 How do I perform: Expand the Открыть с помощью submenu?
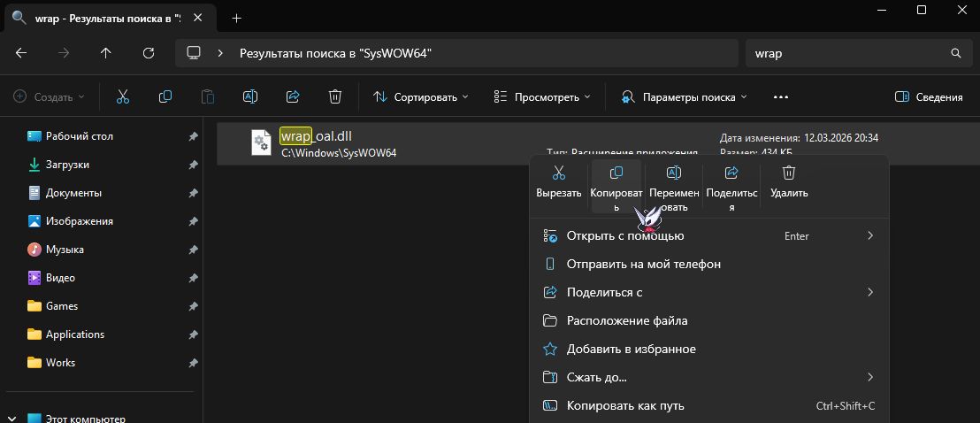tap(870, 236)
